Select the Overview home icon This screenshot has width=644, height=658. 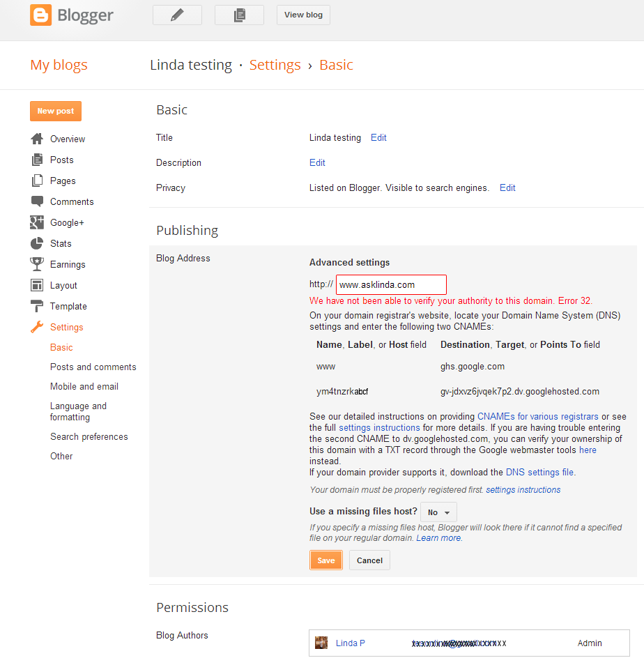pos(37,138)
